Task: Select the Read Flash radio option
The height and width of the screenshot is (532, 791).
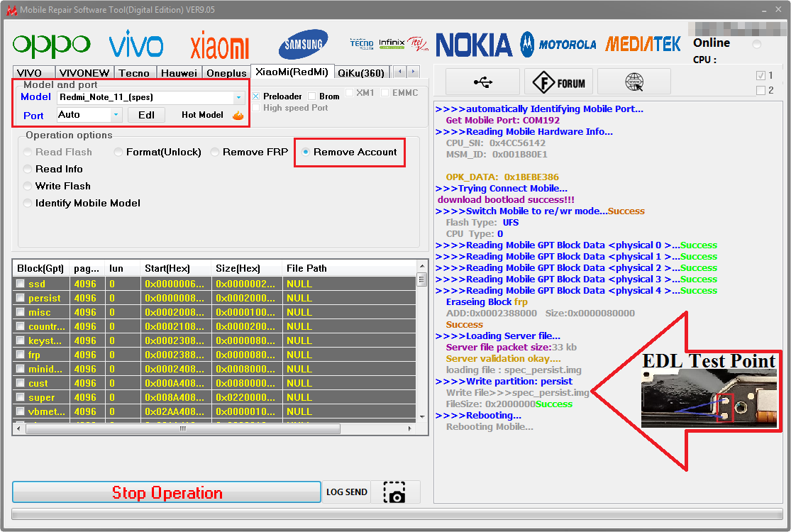Action: click(28, 153)
